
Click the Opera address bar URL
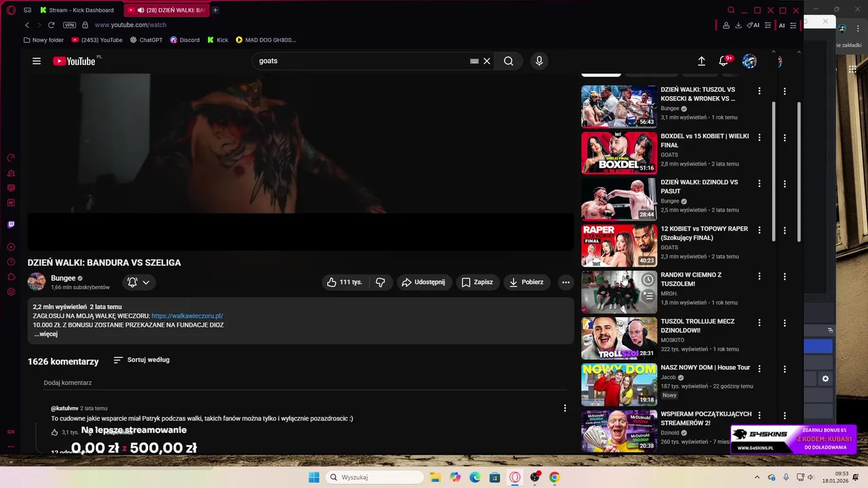[x=130, y=25]
